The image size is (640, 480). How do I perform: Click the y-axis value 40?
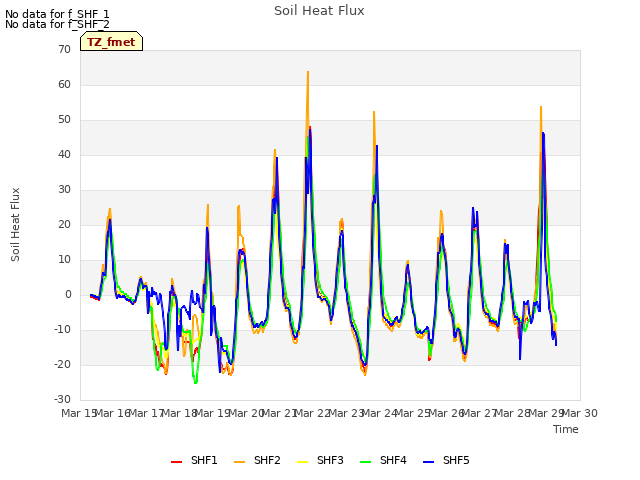point(64,154)
